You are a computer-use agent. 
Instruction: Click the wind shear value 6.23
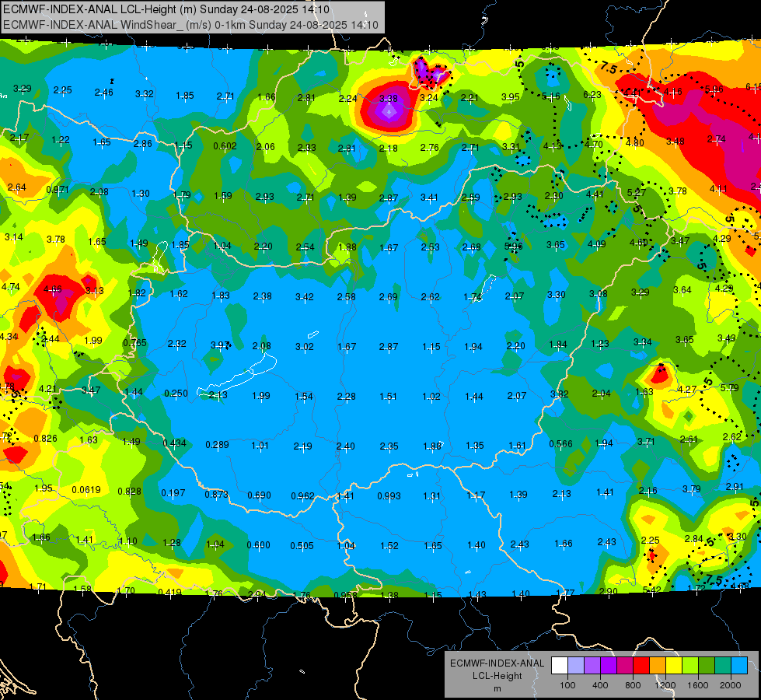[592, 95]
